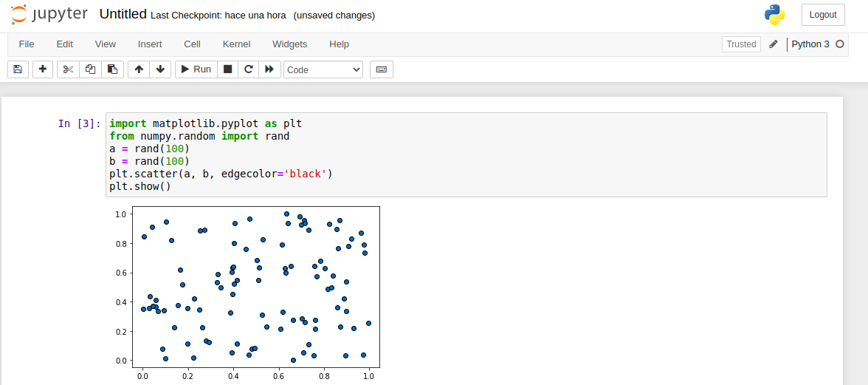This screenshot has height=385, width=868.
Task: Interrupt the kernel with stop icon
Action: (x=228, y=69)
